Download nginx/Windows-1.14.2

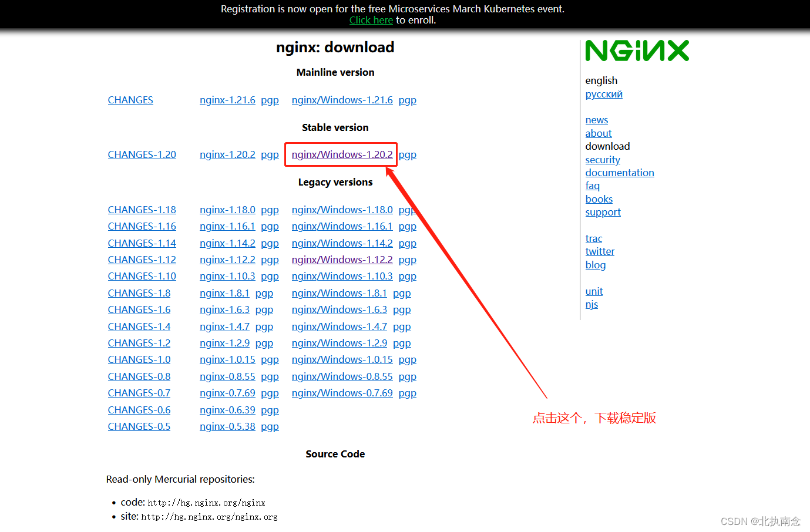pos(342,243)
